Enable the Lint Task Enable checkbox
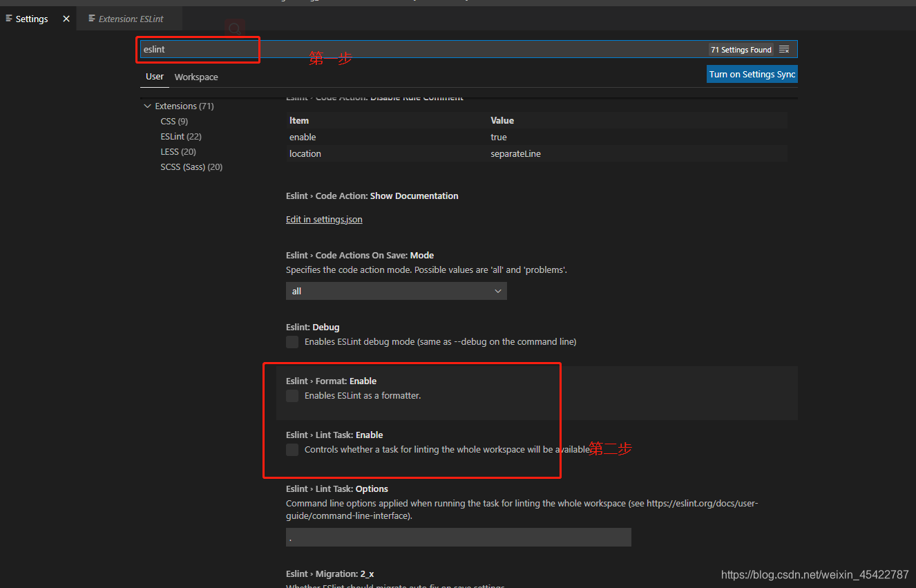The width and height of the screenshot is (916, 588). (292, 450)
